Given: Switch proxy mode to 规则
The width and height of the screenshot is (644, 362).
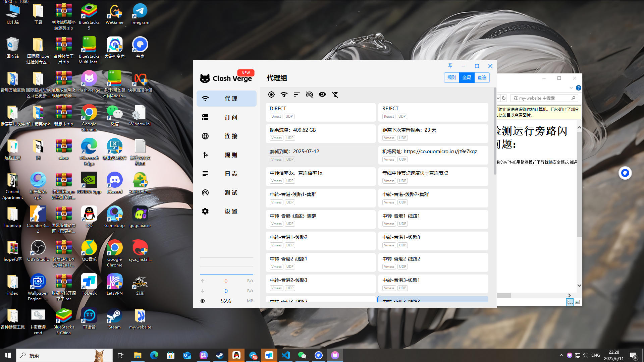Looking at the screenshot, I should pos(451,77).
